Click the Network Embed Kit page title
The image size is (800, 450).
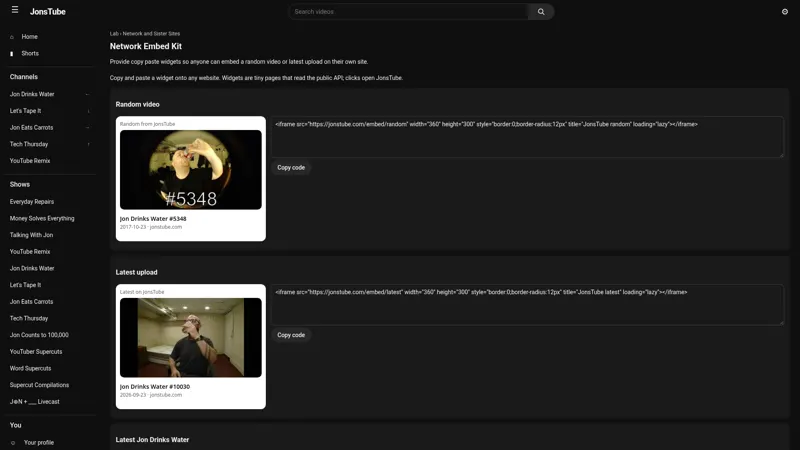(x=145, y=46)
